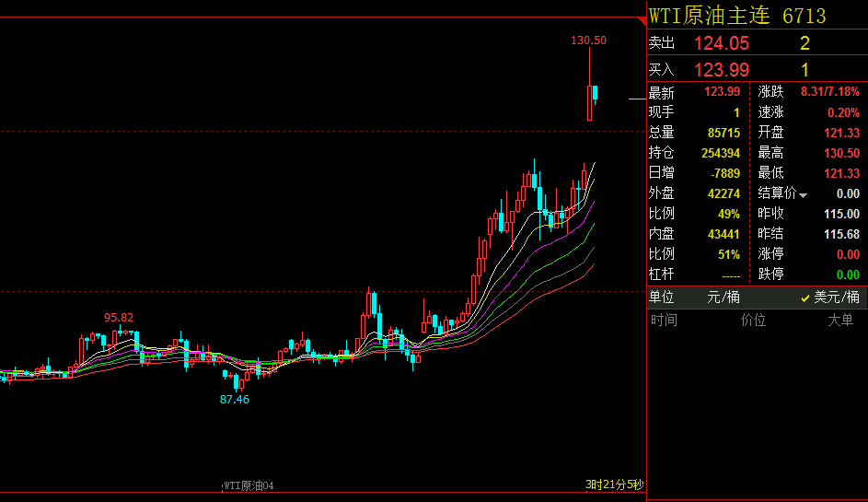
Task: Click the 涨停 value 0.00
Action: click(848, 254)
